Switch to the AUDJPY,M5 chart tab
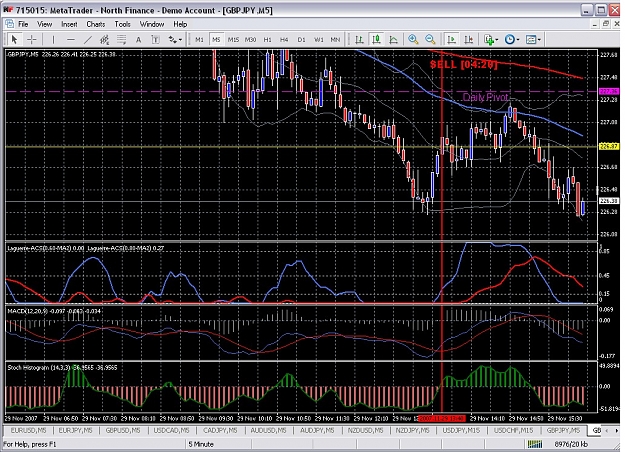 317,430
